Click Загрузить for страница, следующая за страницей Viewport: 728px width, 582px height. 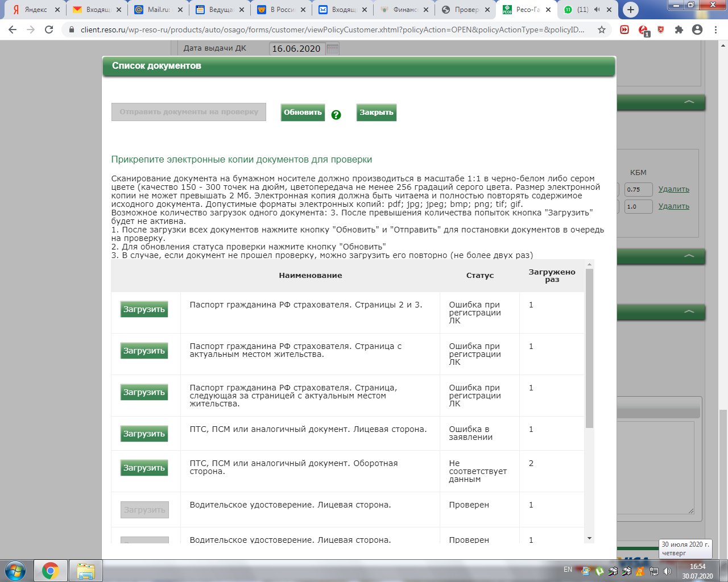pos(144,392)
